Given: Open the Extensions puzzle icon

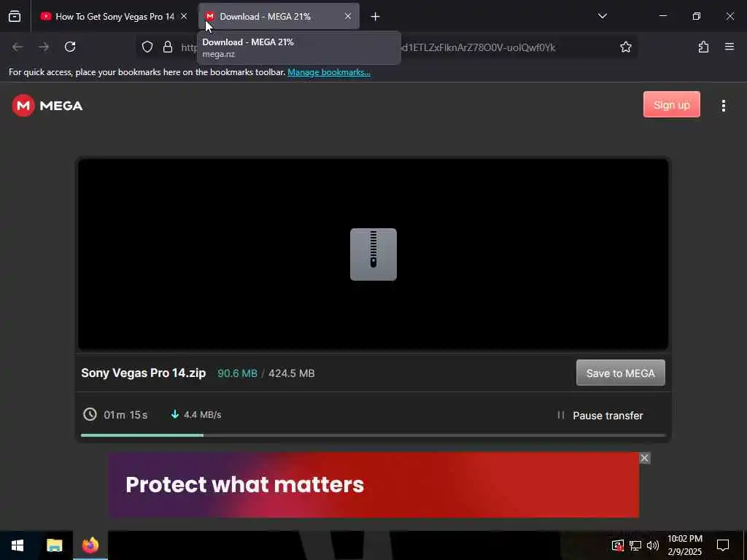Looking at the screenshot, I should tap(704, 47).
